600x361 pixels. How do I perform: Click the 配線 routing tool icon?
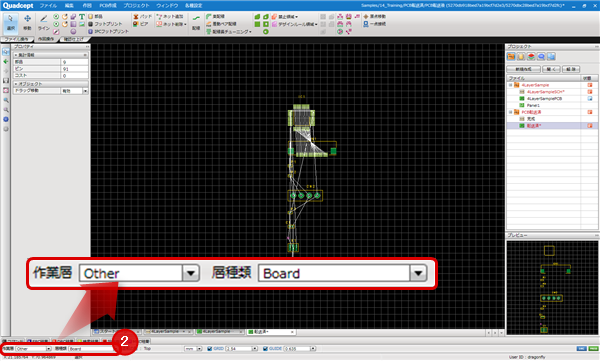pyautogui.click(x=196, y=23)
